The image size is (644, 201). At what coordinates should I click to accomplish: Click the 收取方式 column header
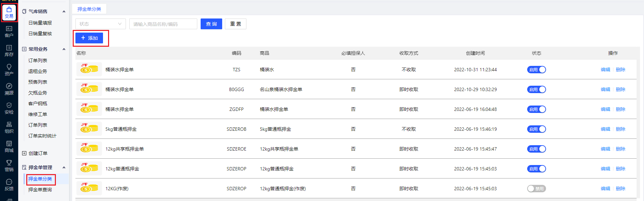tap(409, 53)
